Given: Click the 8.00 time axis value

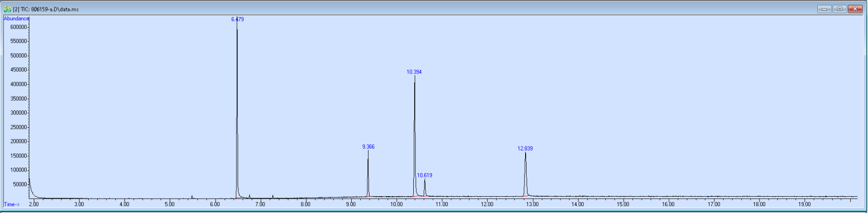Looking at the screenshot, I should click(x=305, y=204).
